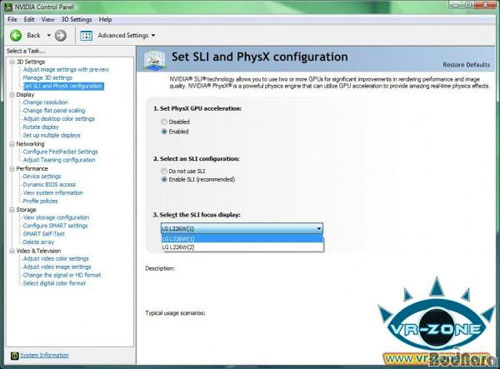Open Delete array task

pyautogui.click(x=38, y=242)
